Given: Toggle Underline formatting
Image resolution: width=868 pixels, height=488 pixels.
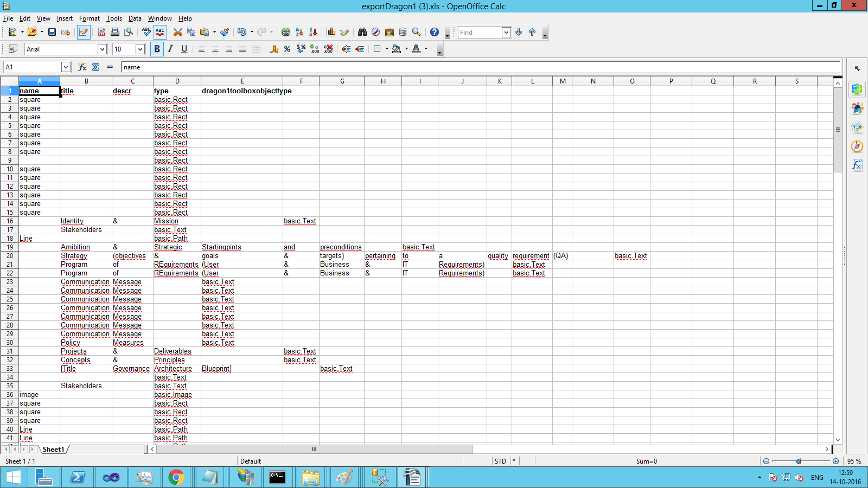Looking at the screenshot, I should [x=184, y=49].
